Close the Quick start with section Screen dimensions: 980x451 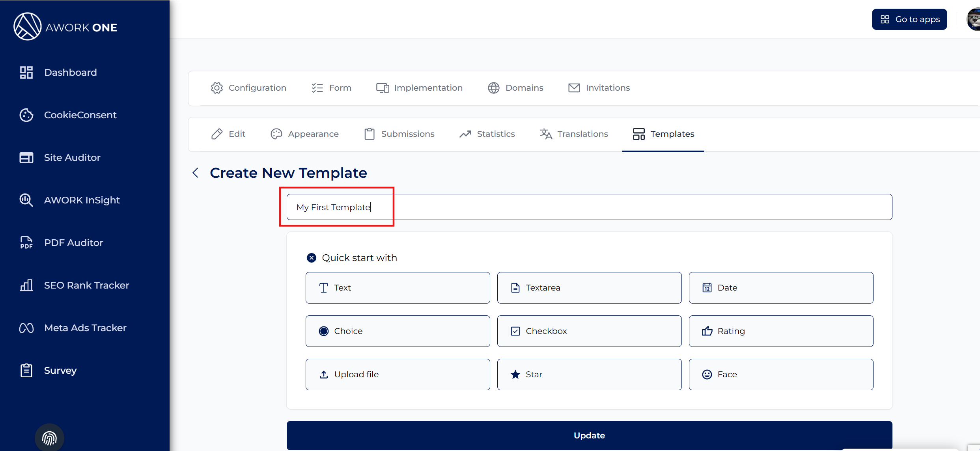point(312,258)
